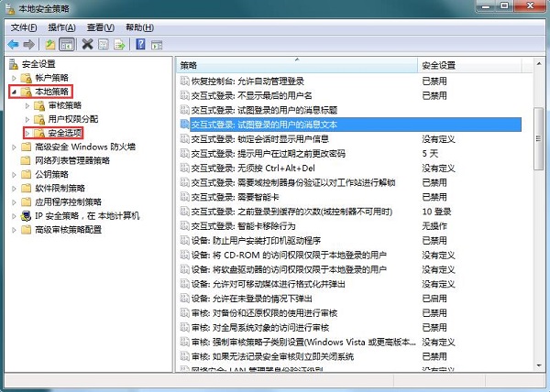Open the 操作(A) menu

(61, 27)
